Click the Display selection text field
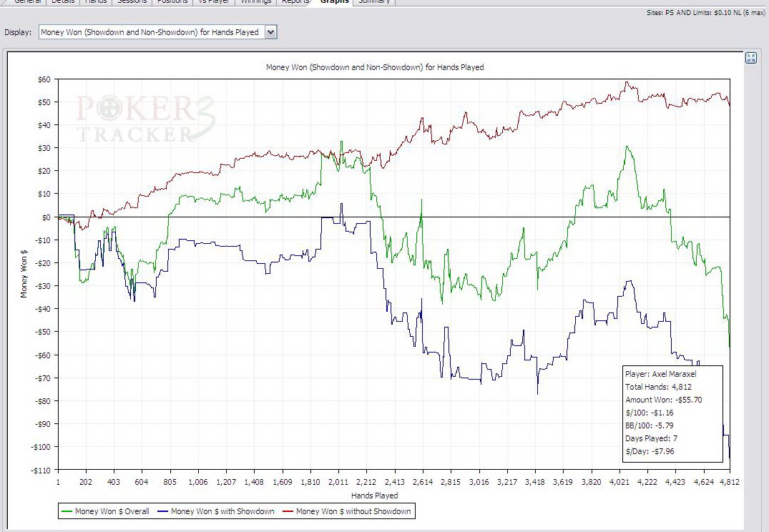The width and height of the screenshot is (769, 532). point(150,32)
